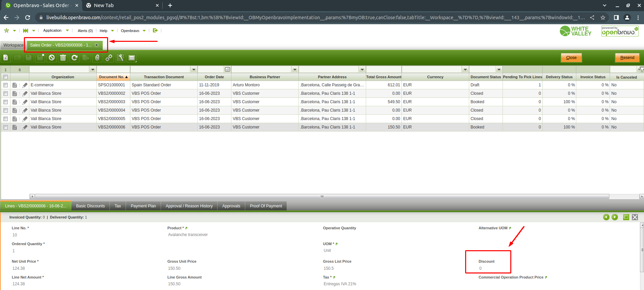Tick the checkbox for order VBS2/0000003
Image resolution: width=644 pixels, height=290 pixels.
pos(5,102)
